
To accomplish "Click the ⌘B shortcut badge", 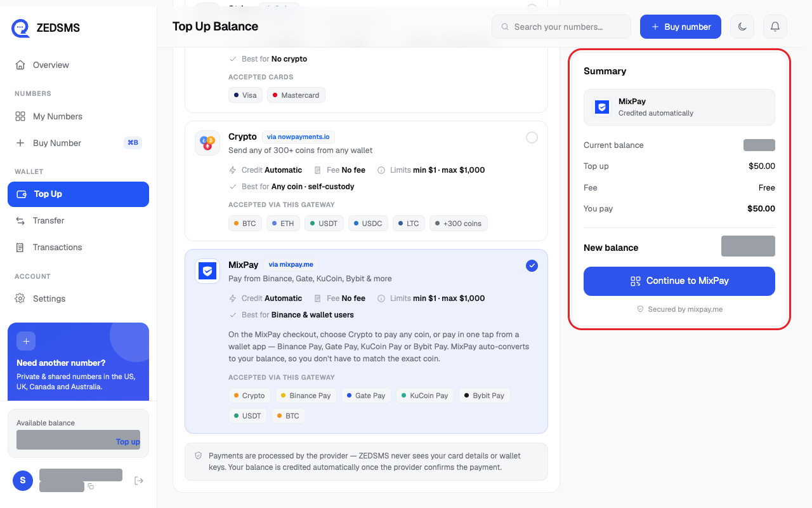I will (x=133, y=143).
